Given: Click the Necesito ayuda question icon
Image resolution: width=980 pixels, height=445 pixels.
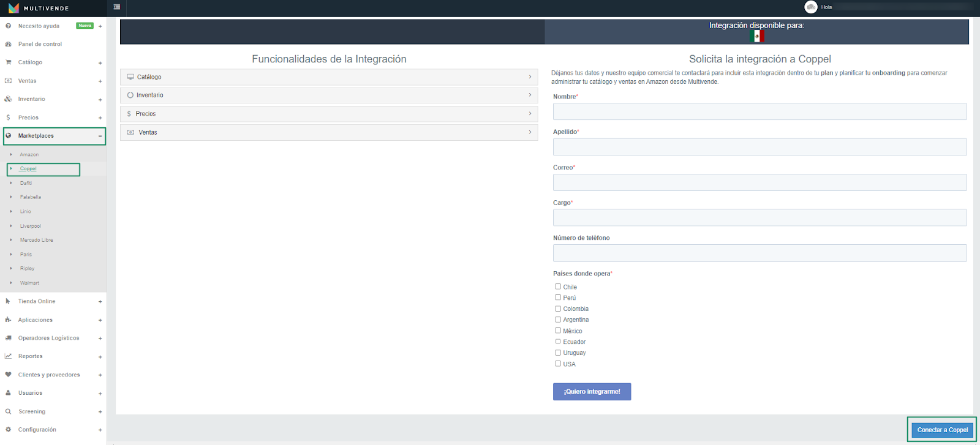Looking at the screenshot, I should 8,26.
